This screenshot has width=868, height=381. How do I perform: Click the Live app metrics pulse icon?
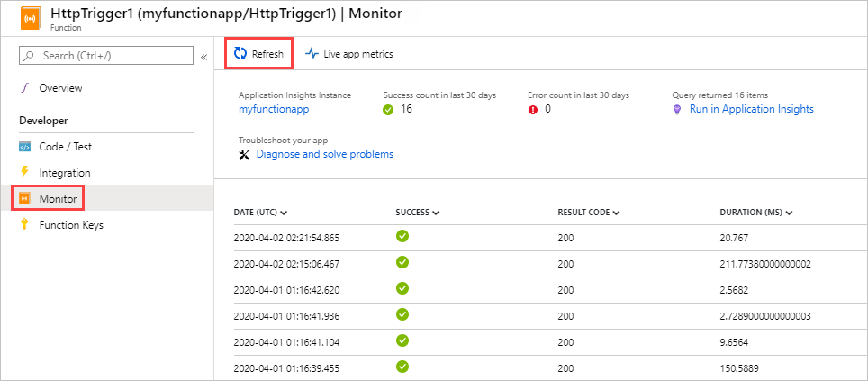coord(312,54)
